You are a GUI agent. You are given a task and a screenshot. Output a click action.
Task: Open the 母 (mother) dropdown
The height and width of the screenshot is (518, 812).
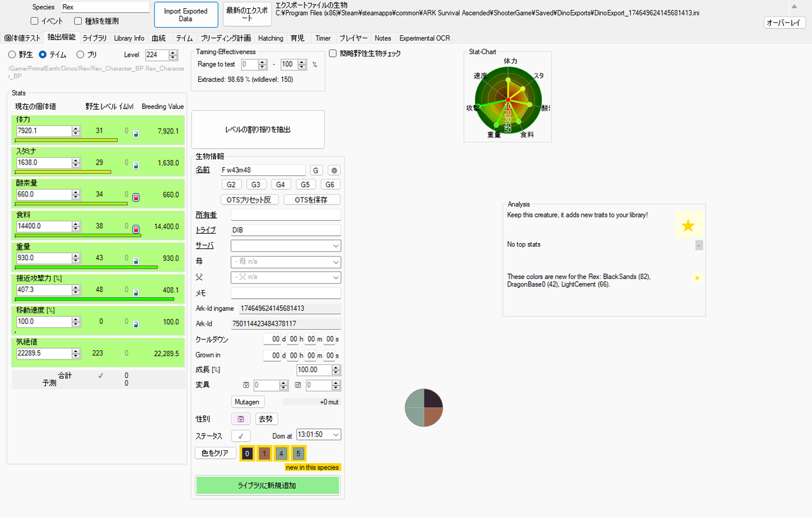(x=286, y=261)
